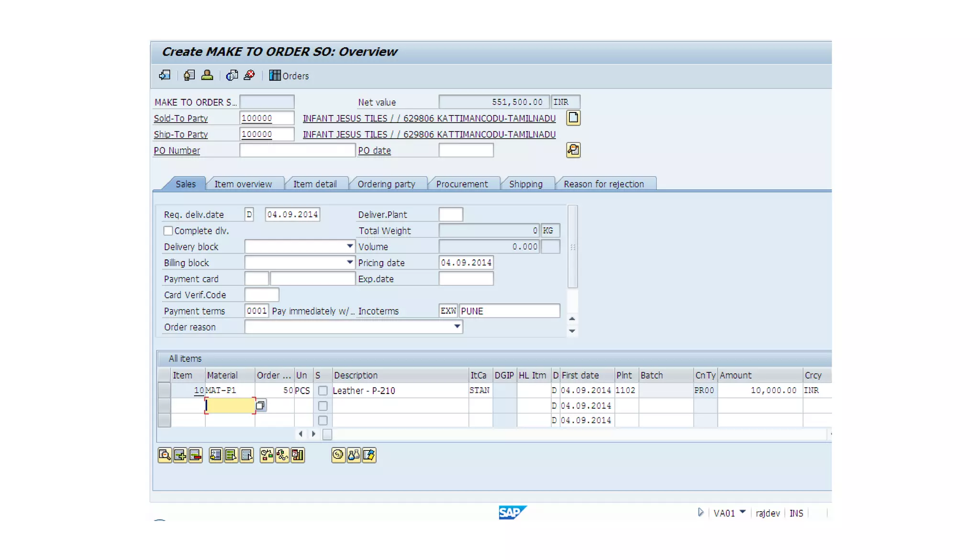
Task: Switch to the Shipping tab
Action: point(526,184)
